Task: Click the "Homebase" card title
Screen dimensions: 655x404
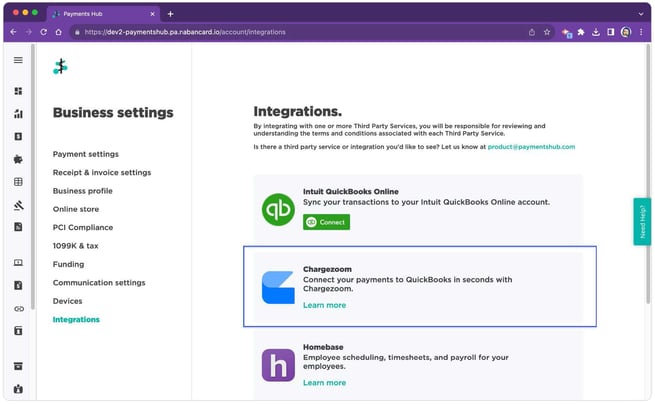Action: (323, 347)
